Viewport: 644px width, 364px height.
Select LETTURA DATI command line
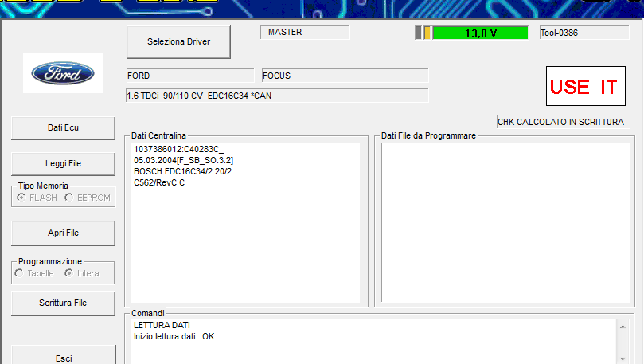162,325
